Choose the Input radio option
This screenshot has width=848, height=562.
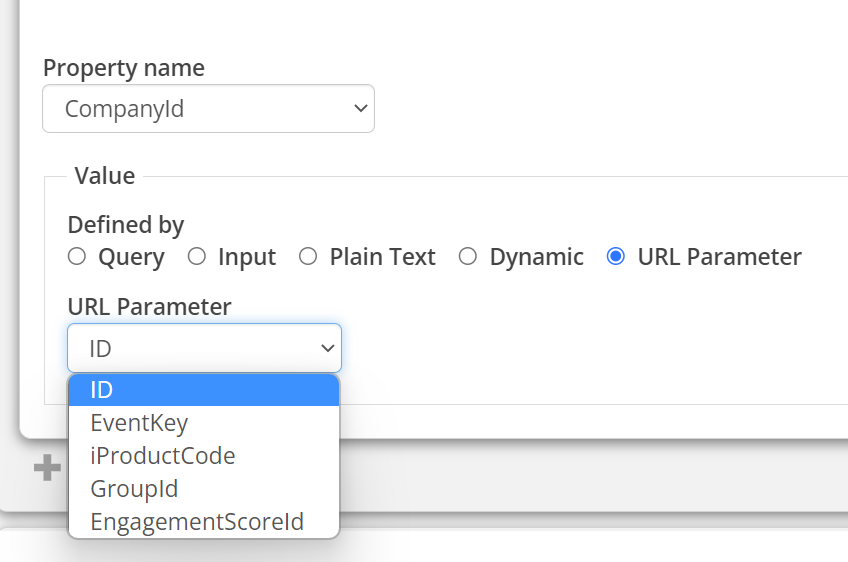click(x=197, y=257)
